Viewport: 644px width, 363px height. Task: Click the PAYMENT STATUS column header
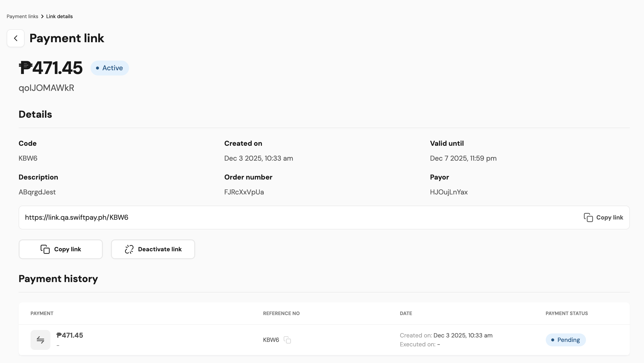(566, 313)
